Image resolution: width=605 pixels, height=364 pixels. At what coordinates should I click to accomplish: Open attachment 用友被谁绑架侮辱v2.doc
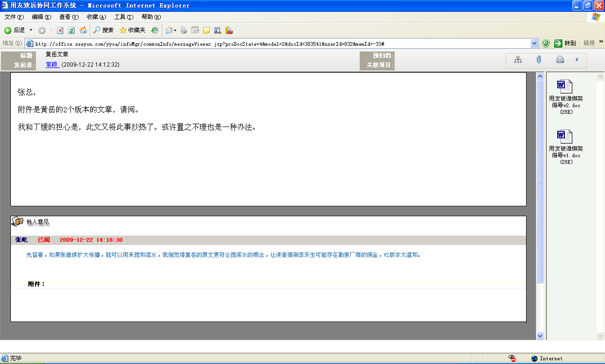(x=566, y=97)
